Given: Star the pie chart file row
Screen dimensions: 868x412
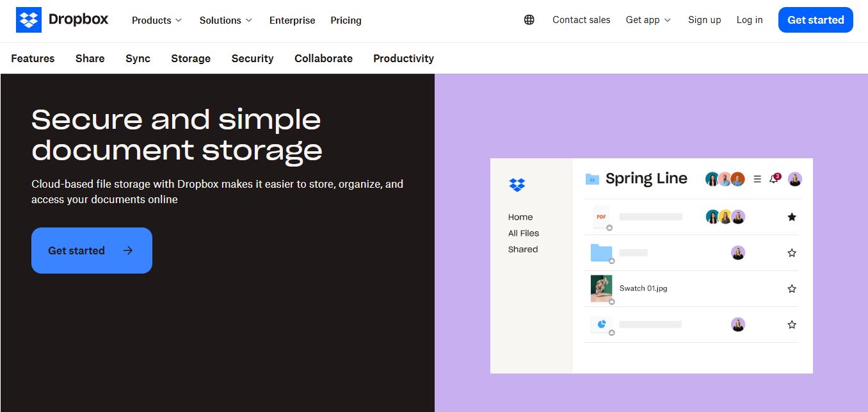Looking at the screenshot, I should (x=792, y=325).
